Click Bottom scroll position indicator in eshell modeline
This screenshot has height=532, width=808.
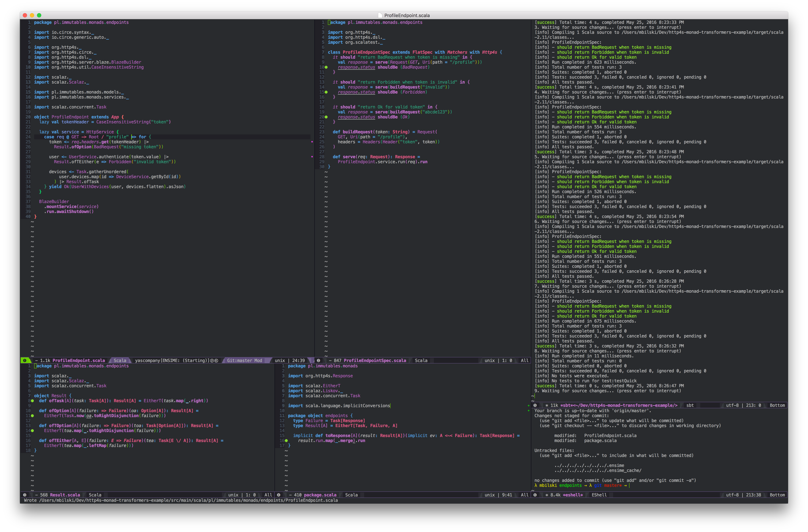(x=777, y=495)
